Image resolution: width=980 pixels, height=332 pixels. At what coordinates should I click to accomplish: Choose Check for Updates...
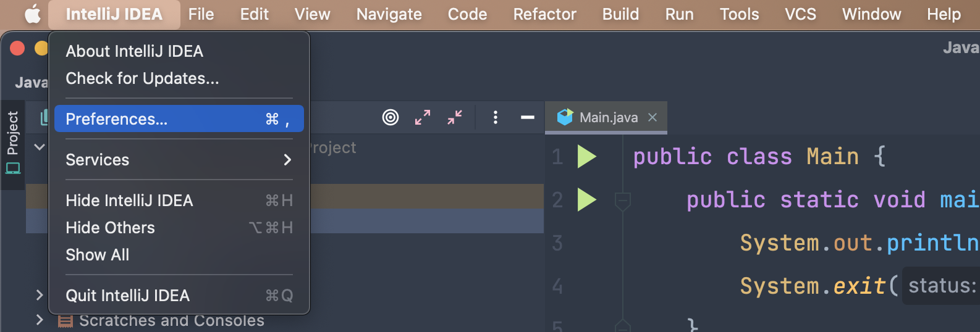pos(179,78)
